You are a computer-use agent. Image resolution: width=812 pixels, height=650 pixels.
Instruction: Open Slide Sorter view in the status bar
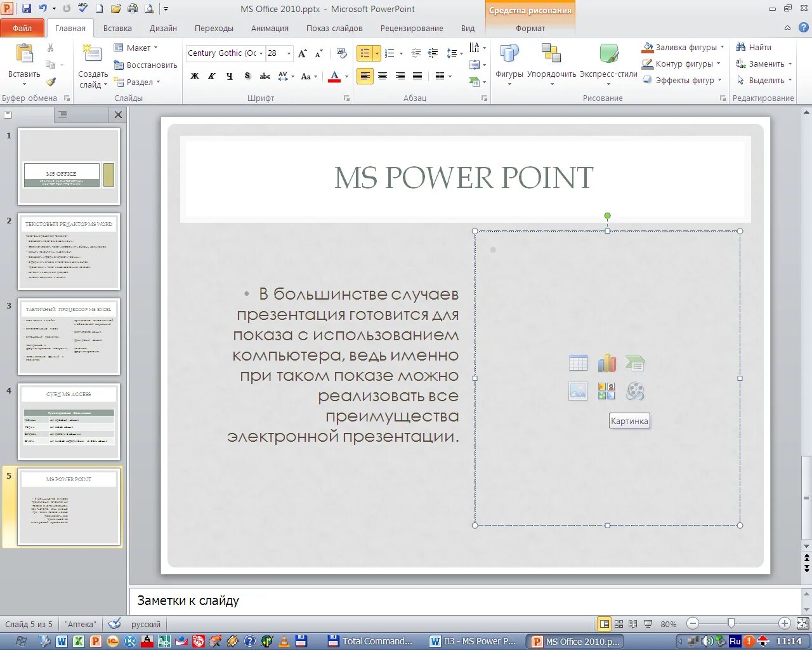619,624
